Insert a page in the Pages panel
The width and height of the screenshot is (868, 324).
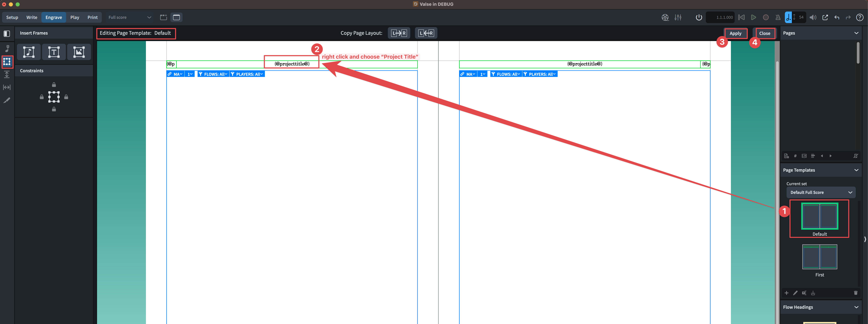[x=787, y=156]
